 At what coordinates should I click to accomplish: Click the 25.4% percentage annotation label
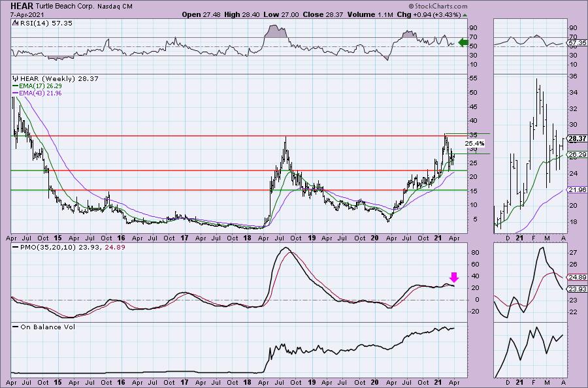(474, 143)
